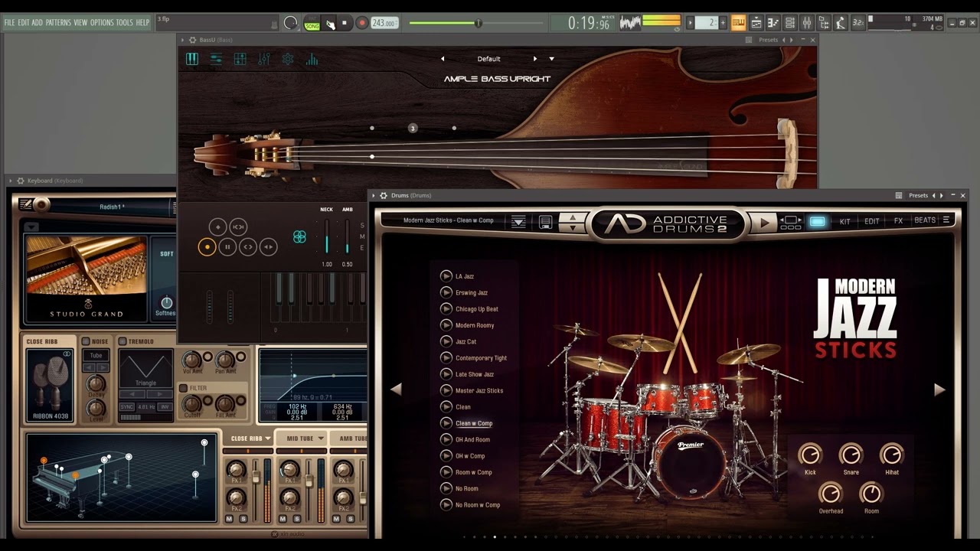Preview the LA Jazz preset
This screenshot has width=980, height=551.
click(x=446, y=276)
